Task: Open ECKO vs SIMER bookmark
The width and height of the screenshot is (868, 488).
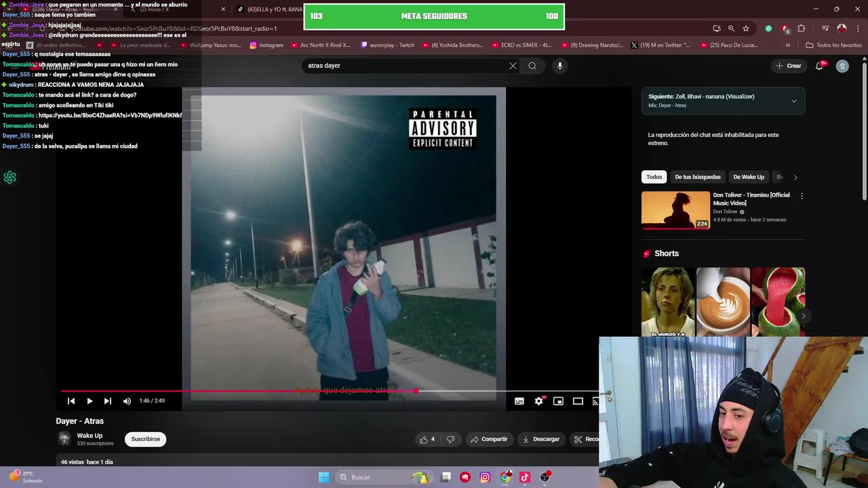Action: coord(521,45)
